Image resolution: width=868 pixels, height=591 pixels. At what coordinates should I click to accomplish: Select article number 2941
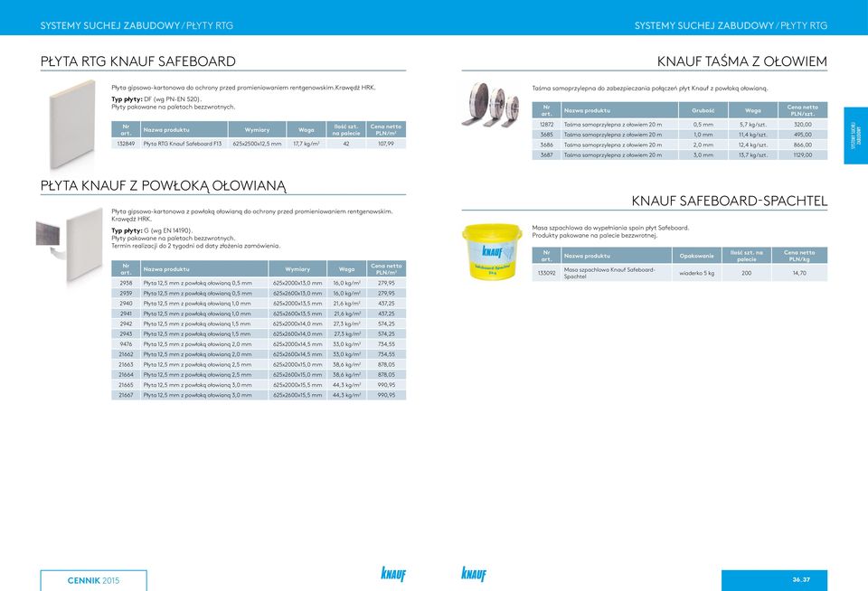126,314
